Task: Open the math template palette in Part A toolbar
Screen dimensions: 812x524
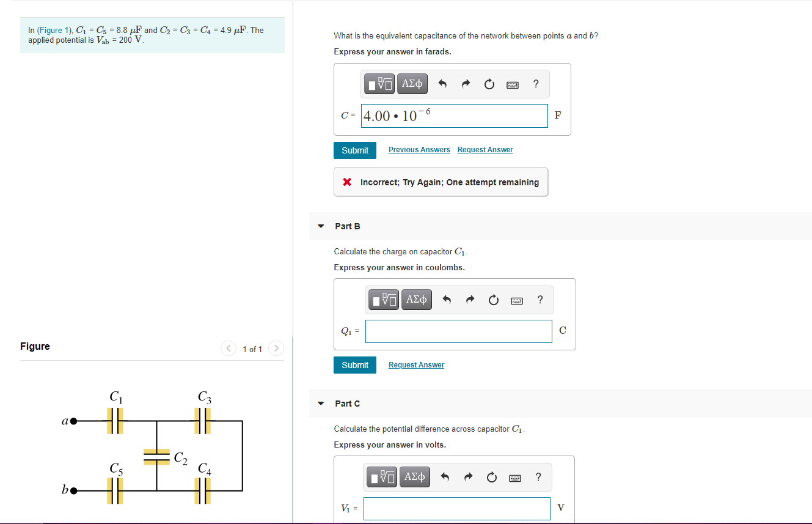Action: coord(379,84)
